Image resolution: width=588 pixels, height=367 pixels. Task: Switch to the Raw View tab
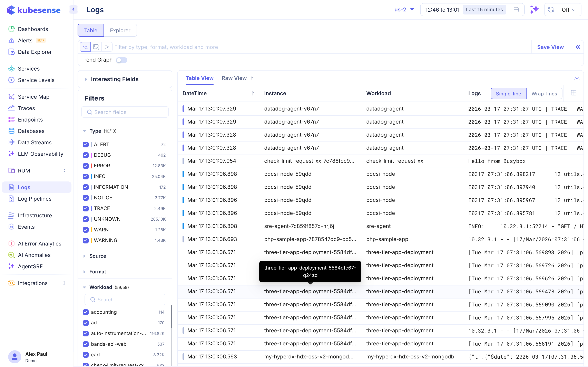[234, 78]
